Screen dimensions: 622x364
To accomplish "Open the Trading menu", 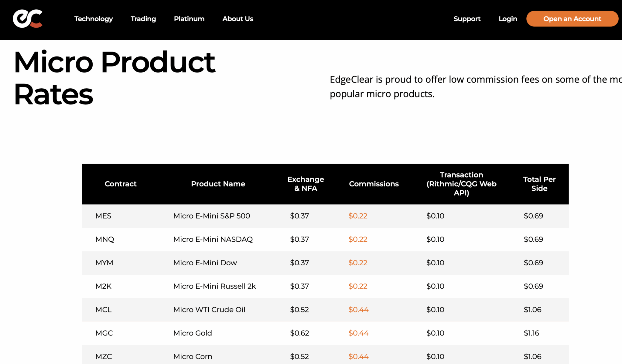I will 143,19.
